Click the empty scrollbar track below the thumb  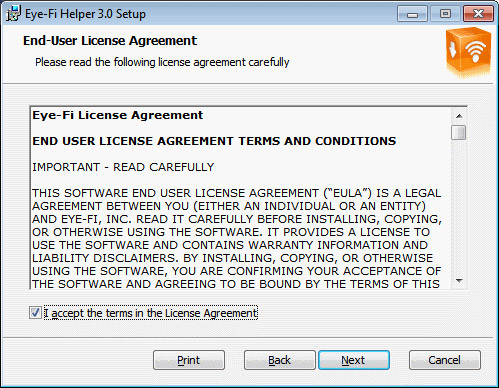[459, 207]
